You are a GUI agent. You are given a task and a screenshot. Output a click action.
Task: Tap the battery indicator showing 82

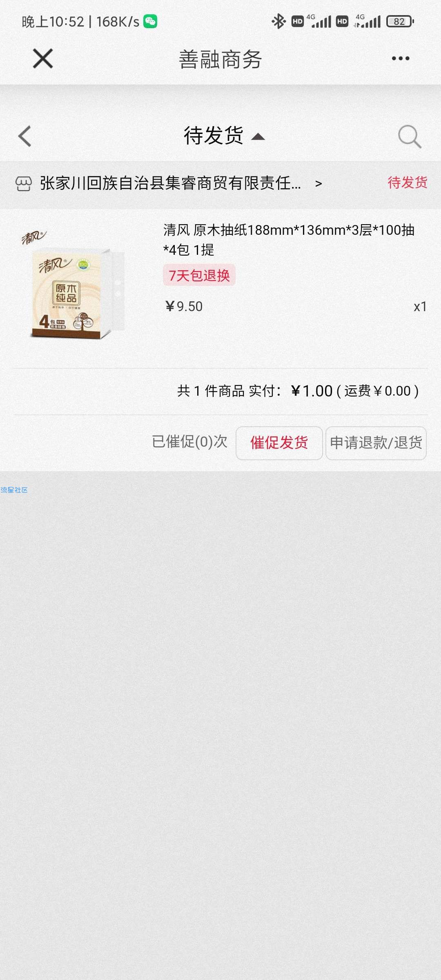[400, 21]
